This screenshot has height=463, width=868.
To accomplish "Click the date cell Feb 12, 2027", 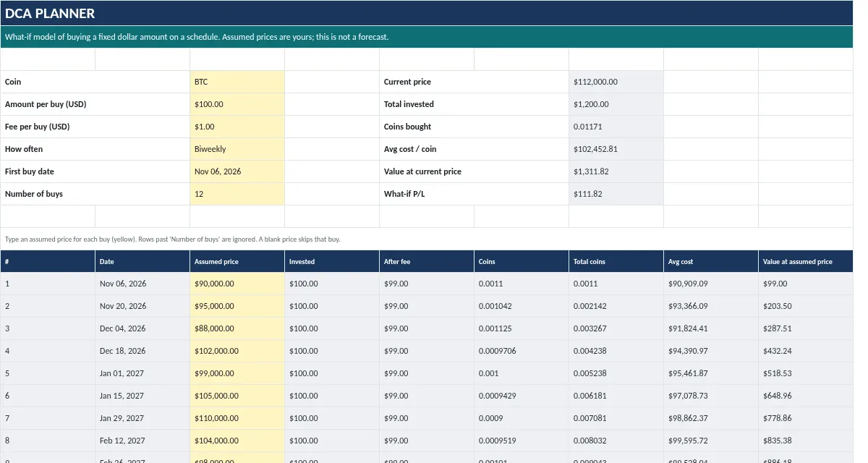I will (x=142, y=441).
